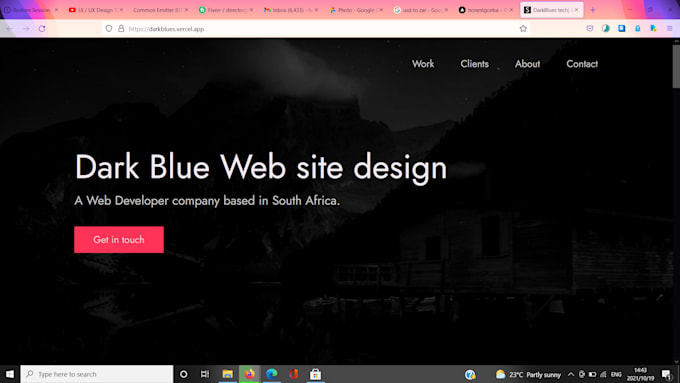
Task: Open the Pocket save icon
Action: [590, 29]
